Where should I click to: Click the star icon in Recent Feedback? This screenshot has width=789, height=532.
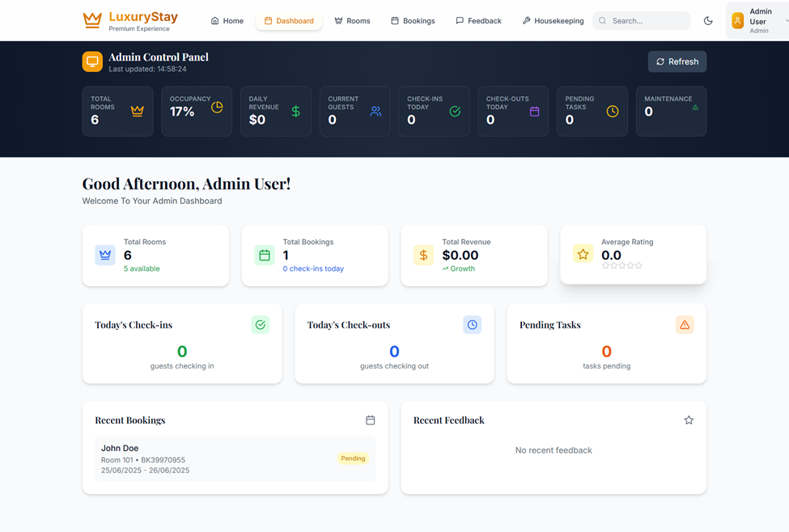click(x=689, y=420)
